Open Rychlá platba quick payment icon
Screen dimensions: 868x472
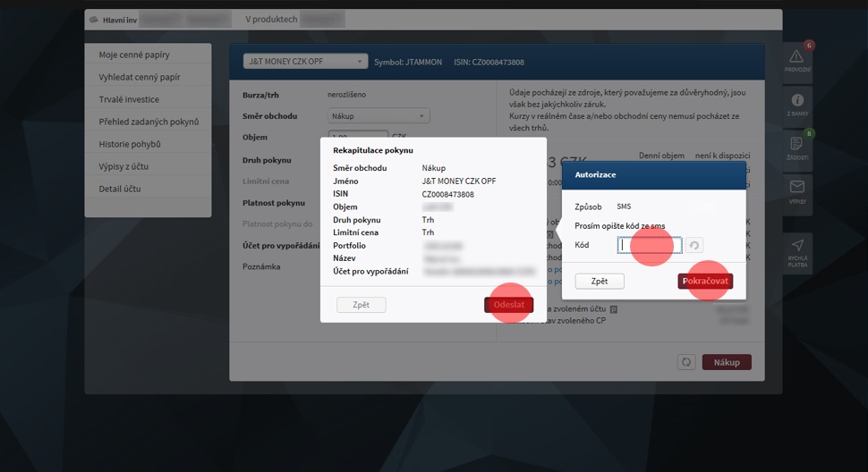pyautogui.click(x=797, y=254)
